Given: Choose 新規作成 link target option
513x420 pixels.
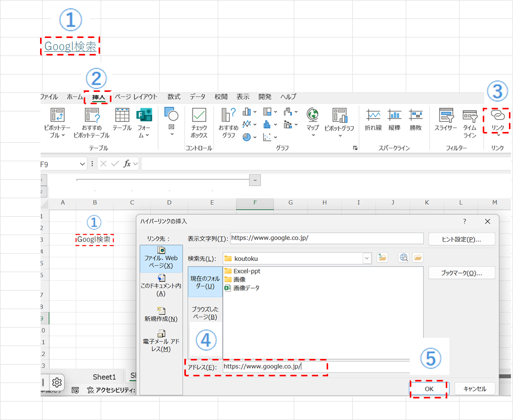Looking at the screenshot, I should (161, 314).
